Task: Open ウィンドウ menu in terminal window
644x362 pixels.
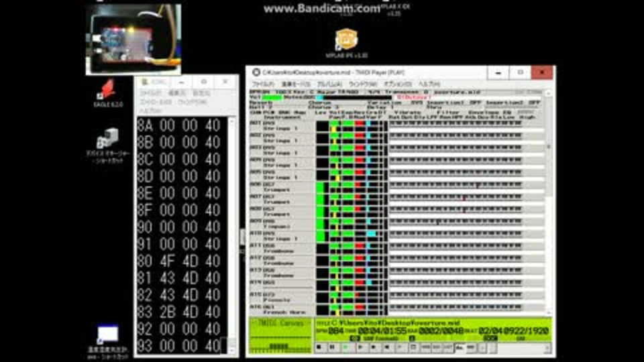Action: 193,102
